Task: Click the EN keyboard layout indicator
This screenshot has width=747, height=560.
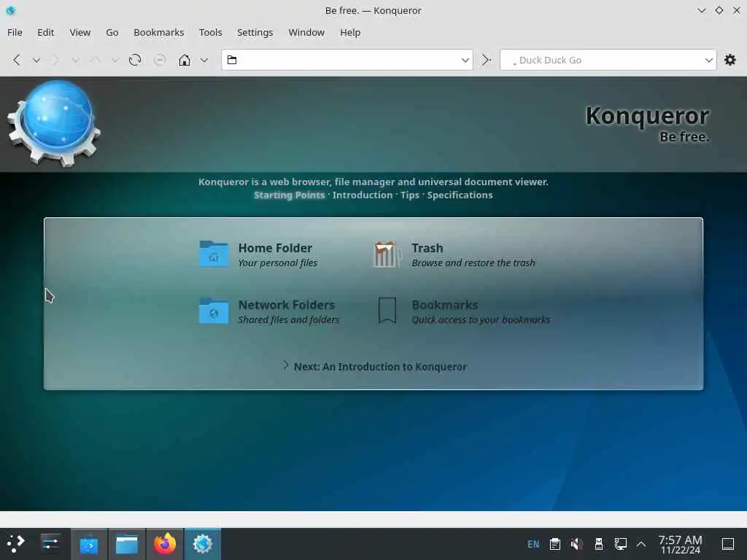Action: 533,544
